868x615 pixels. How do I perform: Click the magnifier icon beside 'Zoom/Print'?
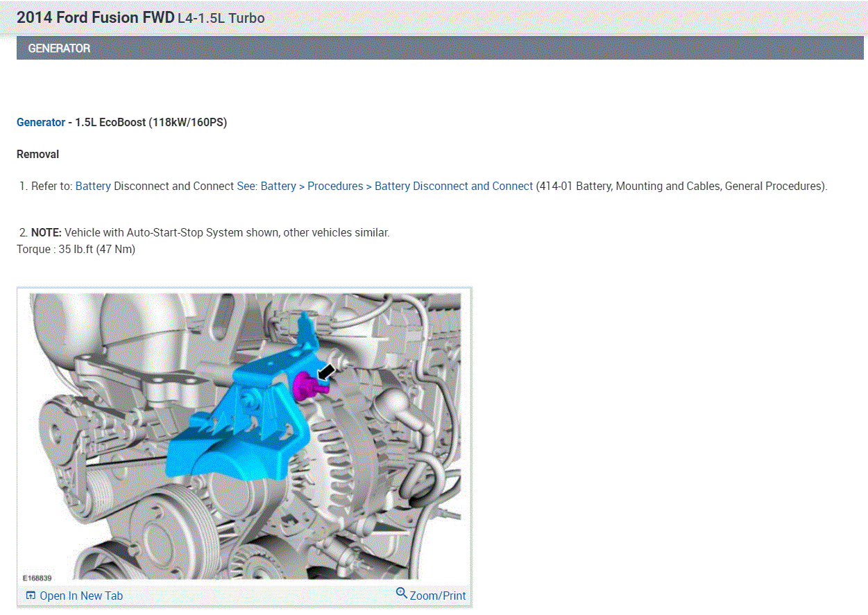pyautogui.click(x=402, y=594)
